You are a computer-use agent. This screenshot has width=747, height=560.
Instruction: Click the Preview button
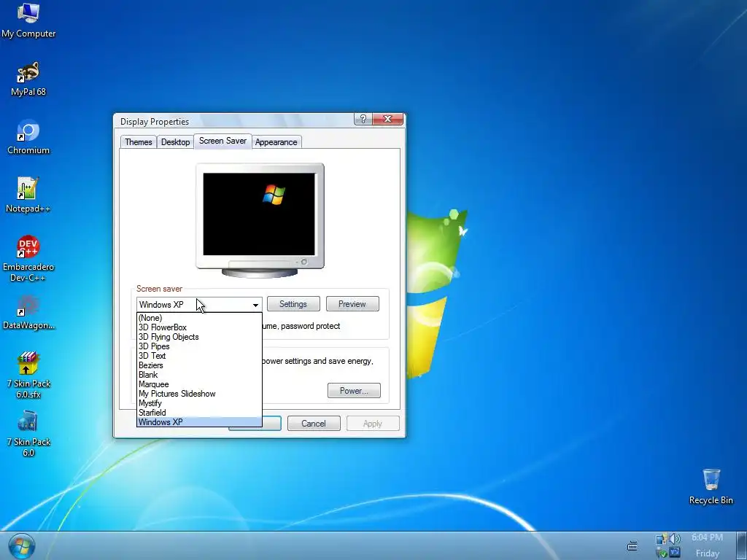[x=352, y=304]
